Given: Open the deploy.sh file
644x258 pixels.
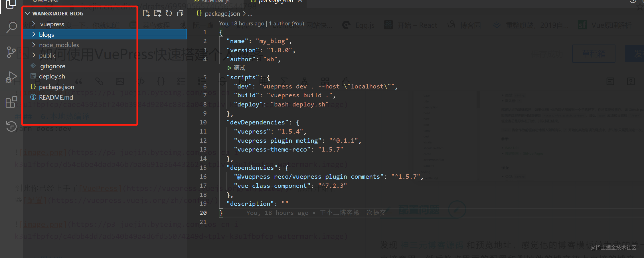Looking at the screenshot, I should point(52,76).
